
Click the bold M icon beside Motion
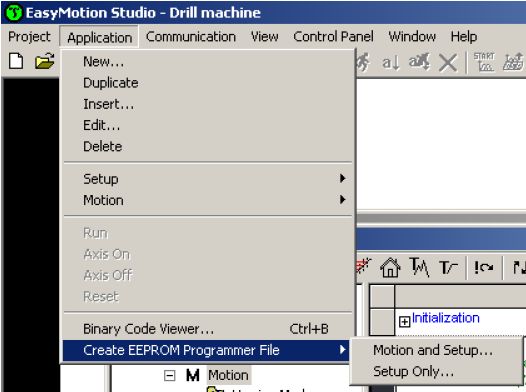(x=193, y=375)
